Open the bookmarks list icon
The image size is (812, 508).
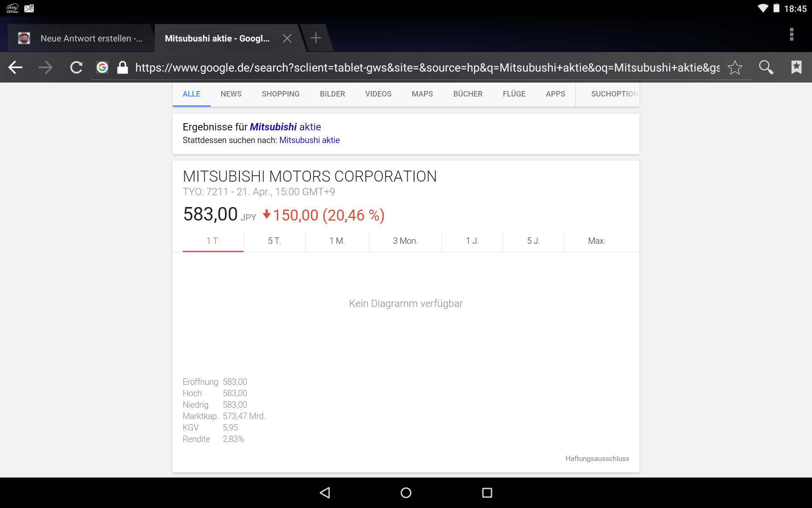pyautogui.click(x=796, y=67)
